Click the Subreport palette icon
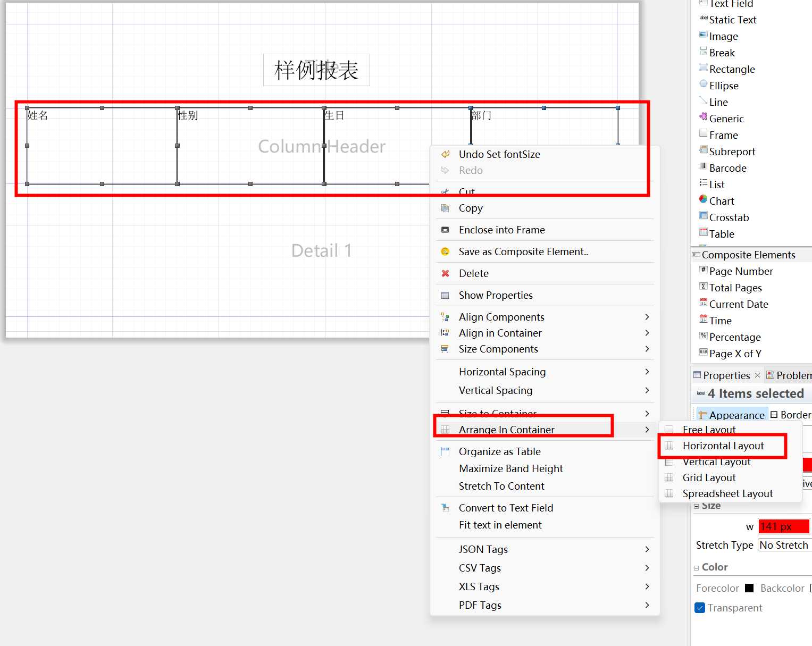The image size is (812, 646). (703, 150)
